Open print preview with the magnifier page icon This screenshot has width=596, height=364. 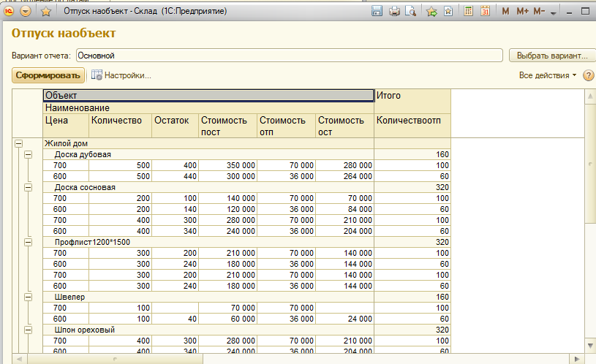[410, 12]
